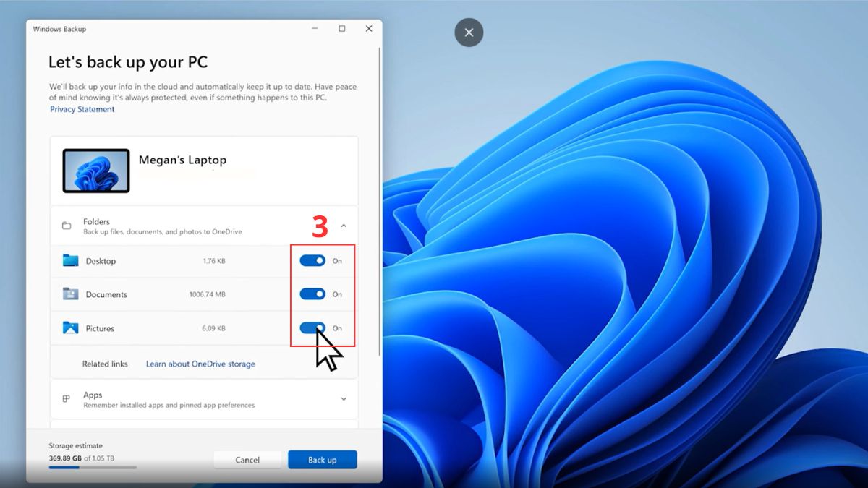The height and width of the screenshot is (488, 868).
Task: Click the "369.89 GB of 1.05 TB" text
Action: [x=81, y=458]
